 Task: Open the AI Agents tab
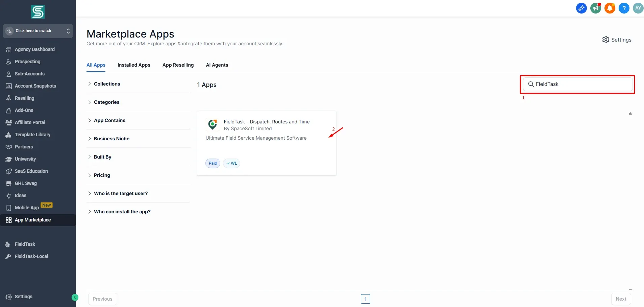217,65
